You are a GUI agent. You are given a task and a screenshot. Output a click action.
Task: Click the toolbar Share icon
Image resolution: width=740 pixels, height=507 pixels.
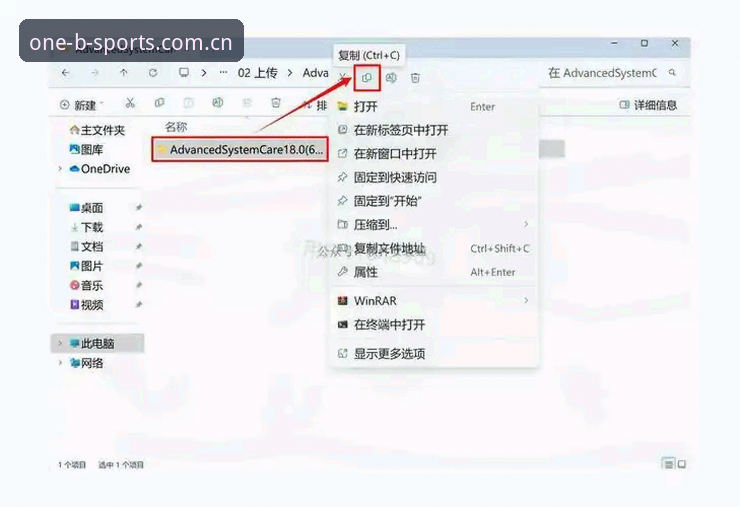click(x=247, y=103)
